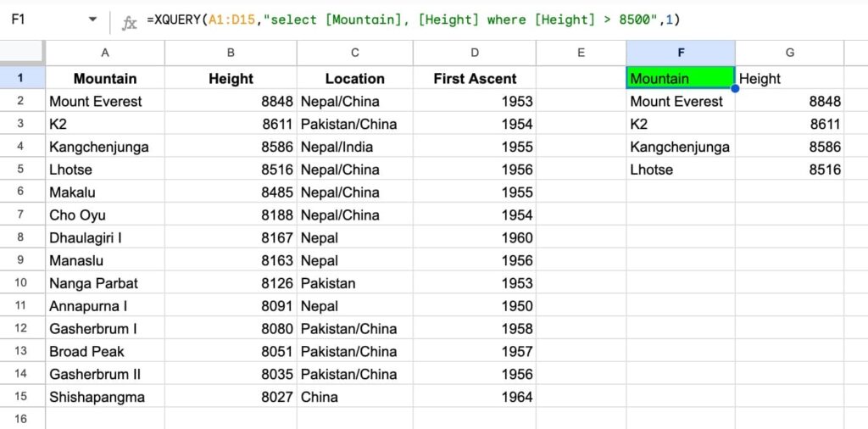Screen dimensions: 868x429
Task: Select column A header
Action: 105,53
